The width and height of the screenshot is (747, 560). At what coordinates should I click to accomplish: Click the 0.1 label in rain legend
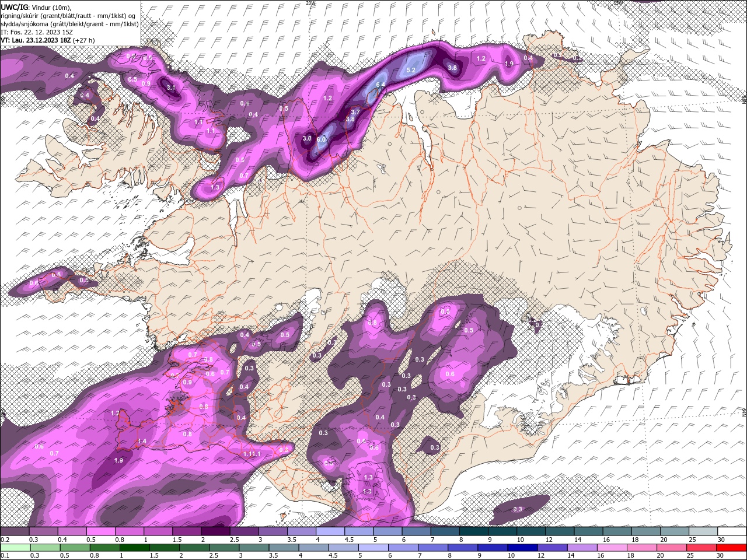pyautogui.click(x=5, y=556)
